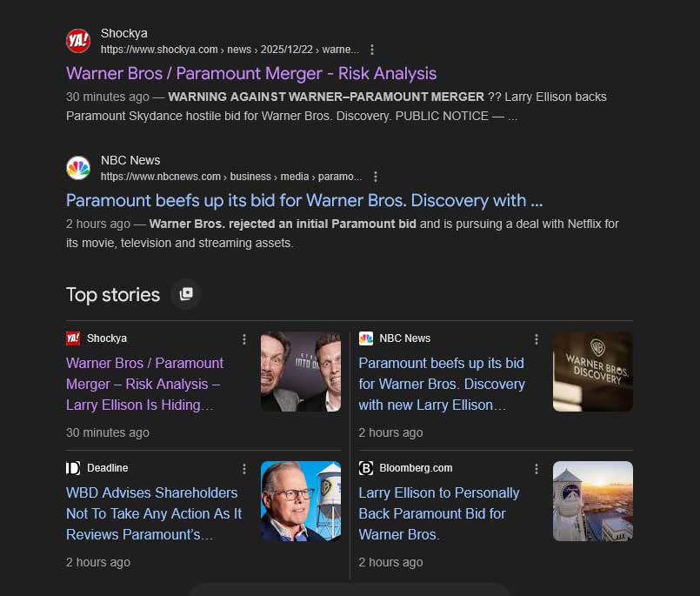The height and width of the screenshot is (596, 700).
Task: Click the Warner Bros. Discovery sign thumbnail
Action: (593, 372)
